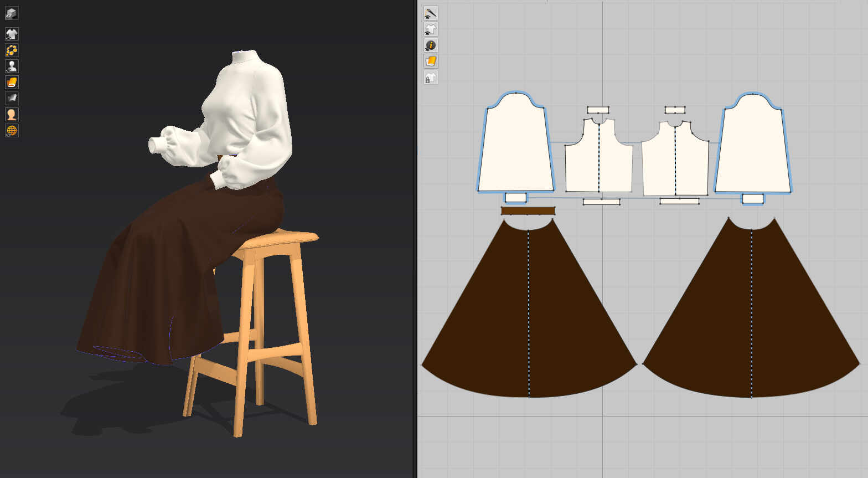Select the left sleeve pattern piece
Image resolution: width=868 pixels, height=478 pixels.
coord(515,147)
